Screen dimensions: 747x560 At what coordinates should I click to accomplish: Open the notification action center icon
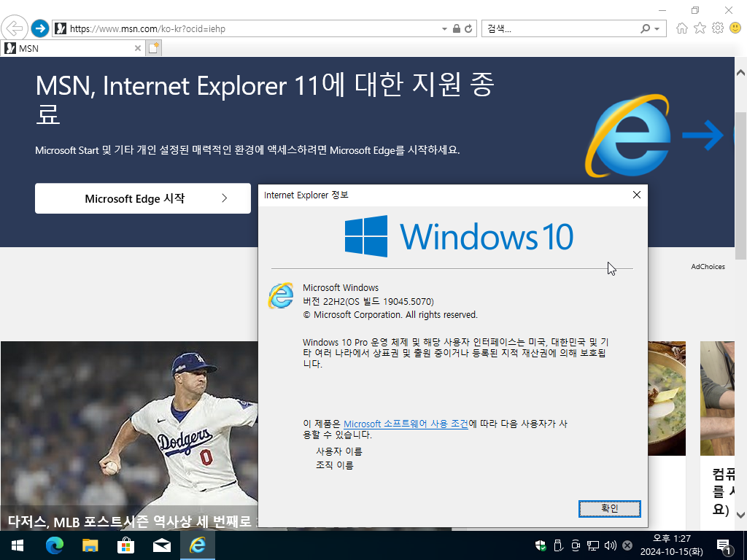point(724,545)
